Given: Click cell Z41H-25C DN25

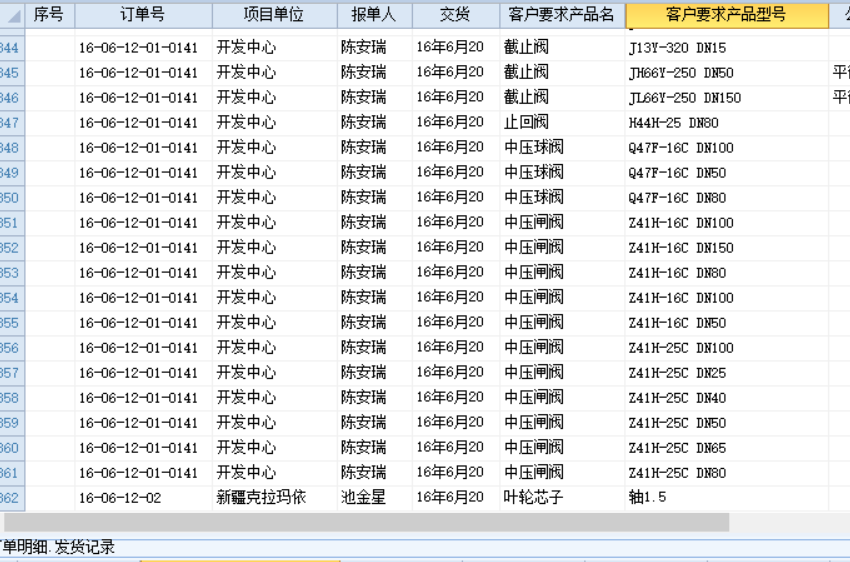Looking at the screenshot, I should pyautogui.click(x=726, y=372).
